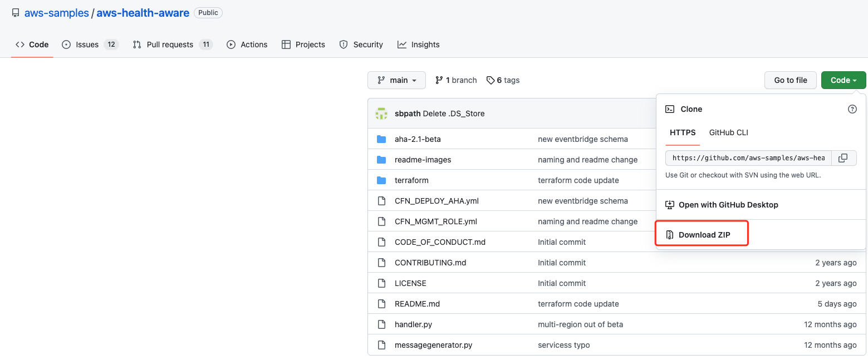
Task: Click the aha-2.1-beta folder icon
Action: [382, 139]
